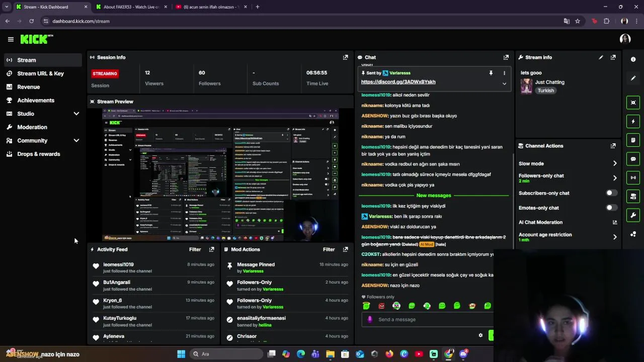Viewport: 644px width, 362px height.
Task: Toggle Emotes-only chat switch
Action: click(x=611, y=208)
